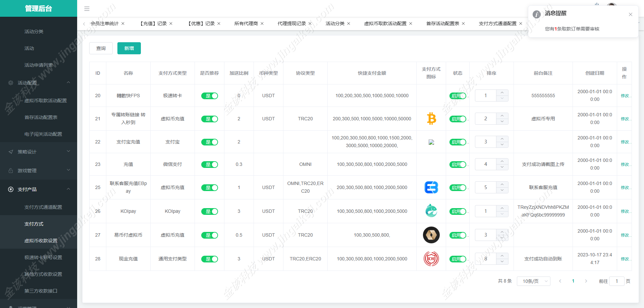Screen dimensions: 644x308
Task: Click the 策略设计 paper plane icon
Action: pos(11,152)
